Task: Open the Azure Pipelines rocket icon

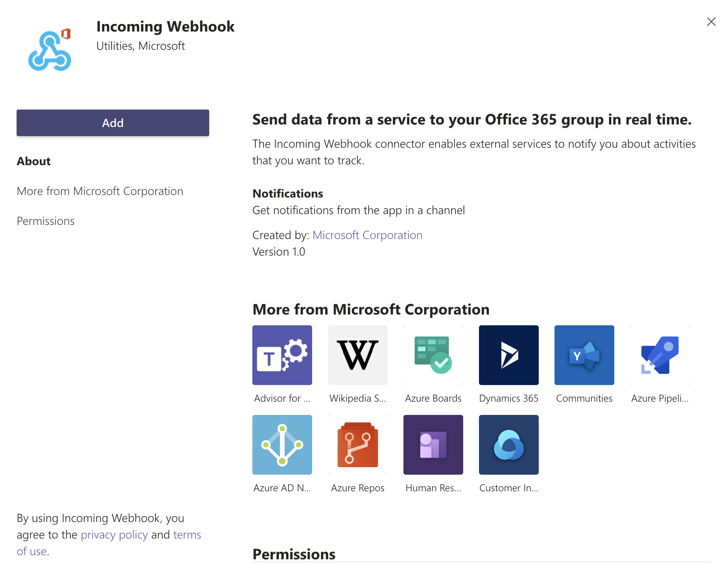Action: coord(660,355)
